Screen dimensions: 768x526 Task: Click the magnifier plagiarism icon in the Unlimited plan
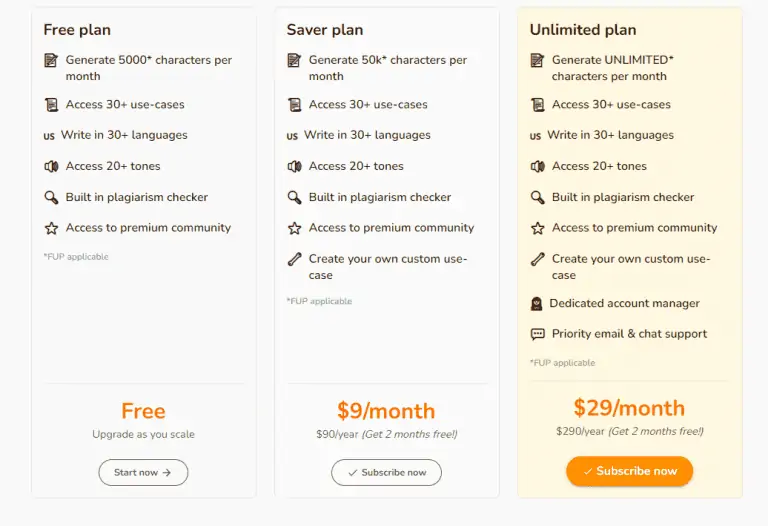(537, 197)
